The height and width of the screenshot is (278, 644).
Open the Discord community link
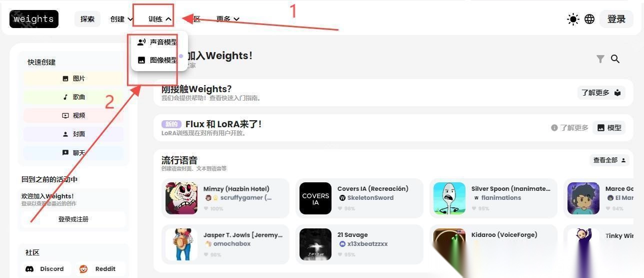point(45,269)
